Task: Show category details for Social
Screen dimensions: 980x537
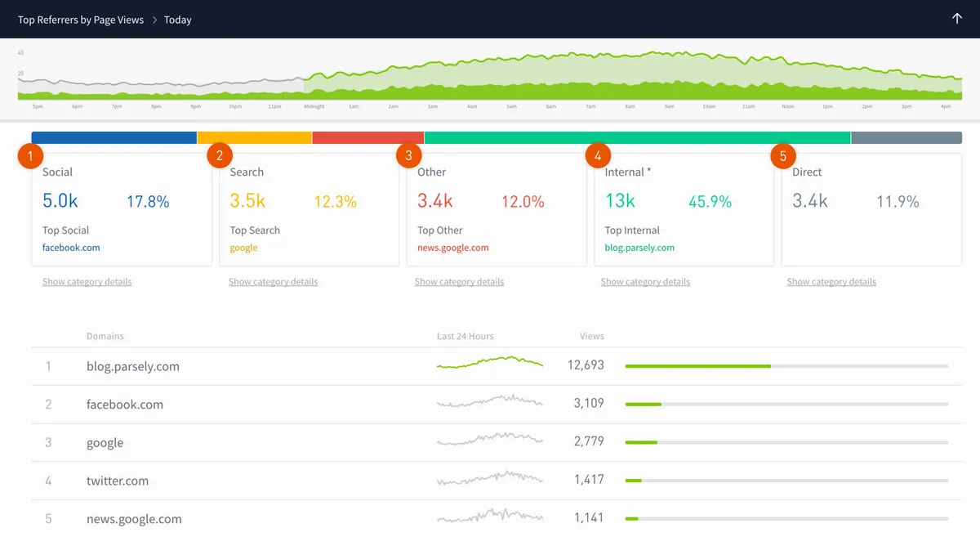Action: point(87,282)
